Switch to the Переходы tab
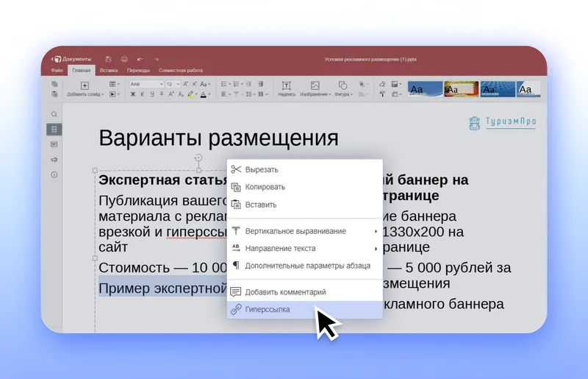 coord(138,70)
